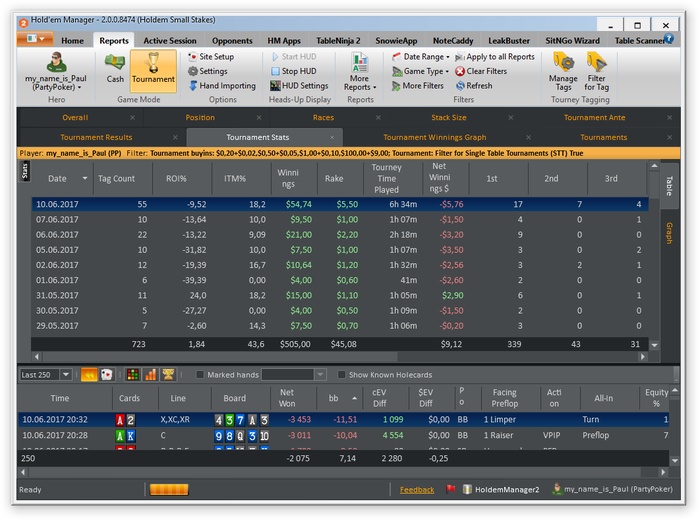Click Stop HUD

294,71
